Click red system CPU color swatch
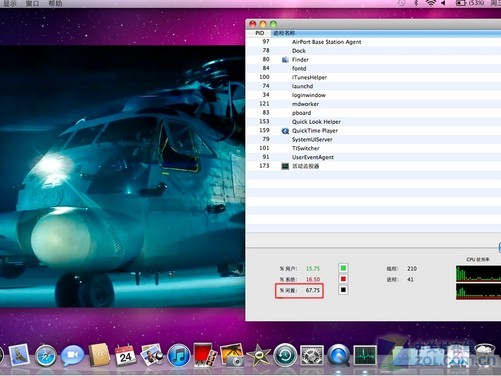This screenshot has width=501, height=376. [343, 279]
